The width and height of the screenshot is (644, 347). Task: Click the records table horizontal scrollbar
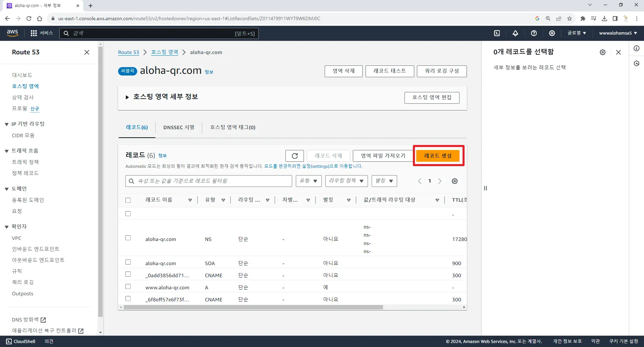click(253, 307)
